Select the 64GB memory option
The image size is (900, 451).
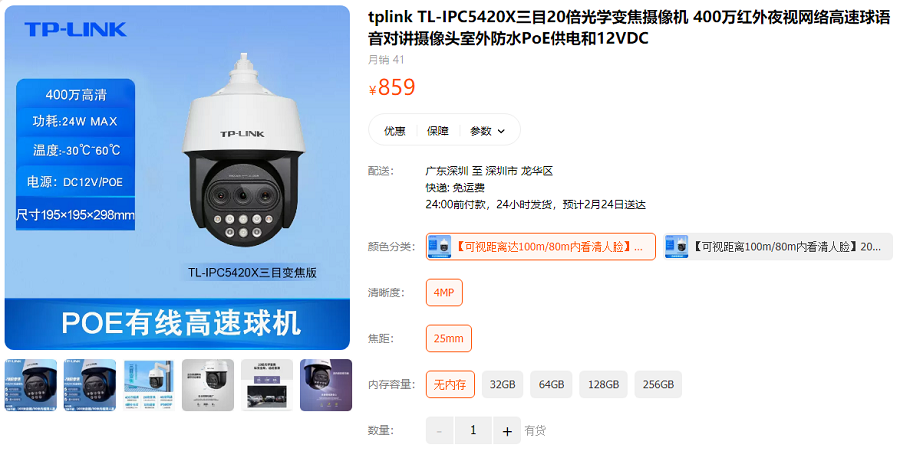point(552,384)
